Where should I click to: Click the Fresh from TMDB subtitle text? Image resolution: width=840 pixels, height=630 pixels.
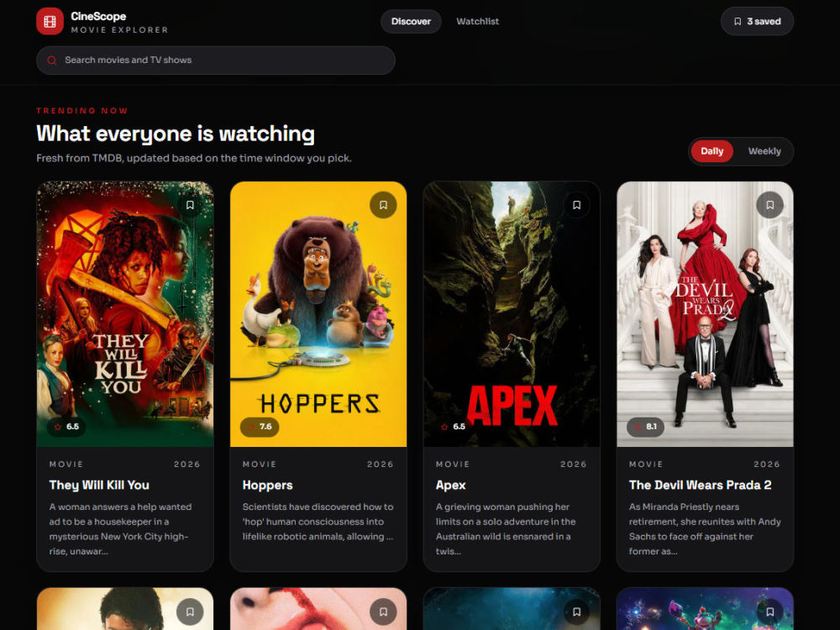point(194,159)
